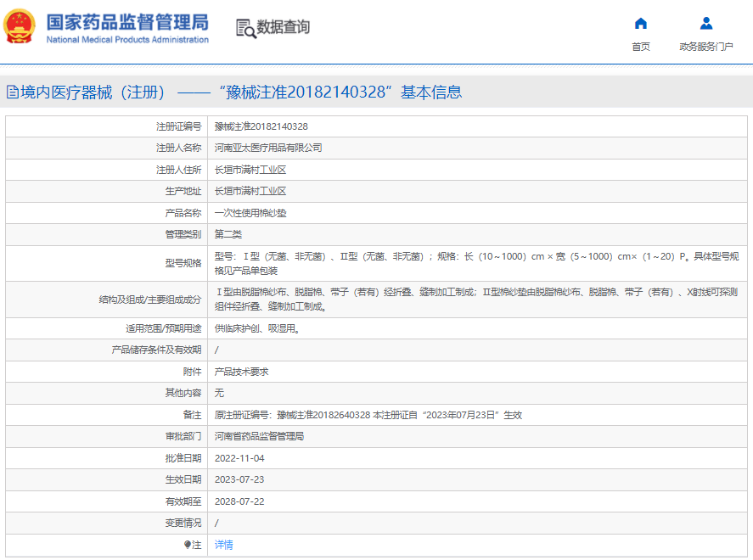Click the expiry date 2028-07-22
The width and height of the screenshot is (753, 560).
pyautogui.click(x=239, y=501)
